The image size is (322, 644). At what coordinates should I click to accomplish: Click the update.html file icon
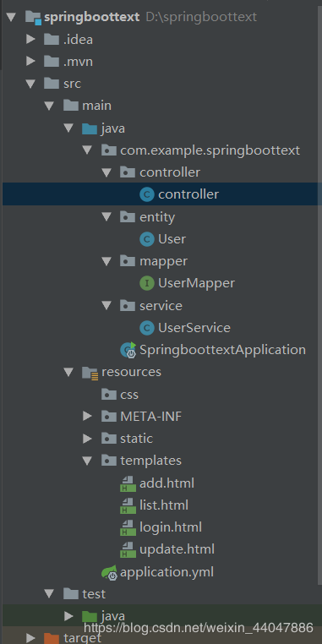128,550
